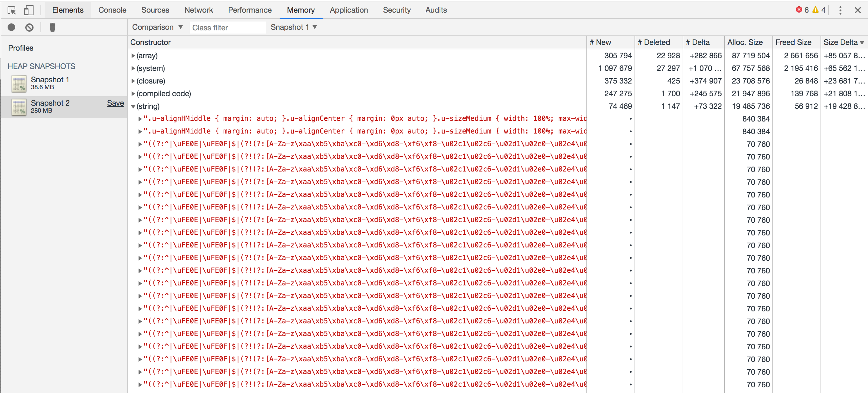Open the three-dot DevTools menu
The image size is (868, 393).
pos(840,10)
